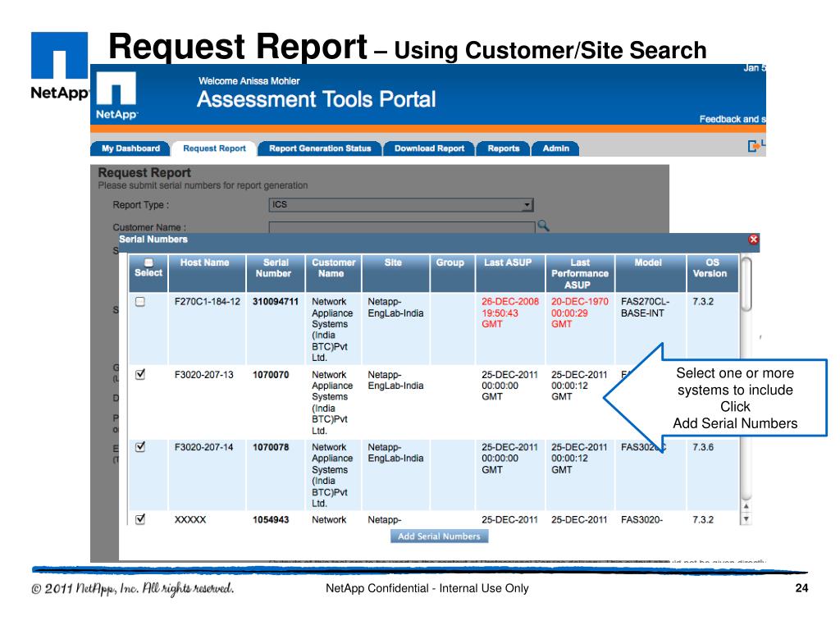The image size is (840, 630).
Task: Click the Add Serial Numbers button
Action: point(440,536)
